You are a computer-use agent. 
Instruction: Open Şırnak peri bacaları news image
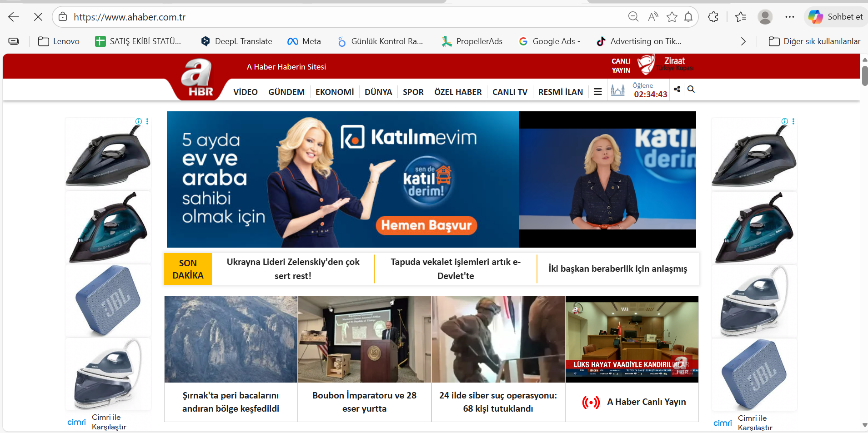(x=231, y=339)
